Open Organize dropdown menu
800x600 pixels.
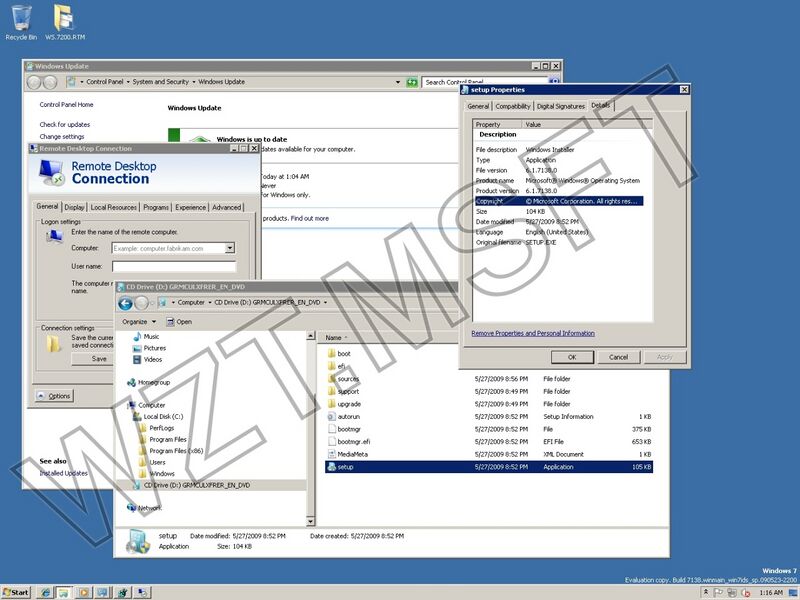tap(139, 322)
